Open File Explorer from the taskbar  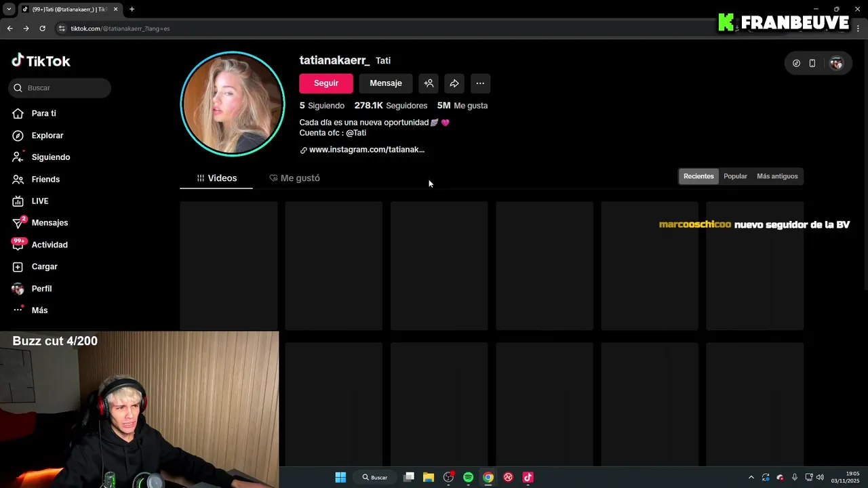pos(429,477)
